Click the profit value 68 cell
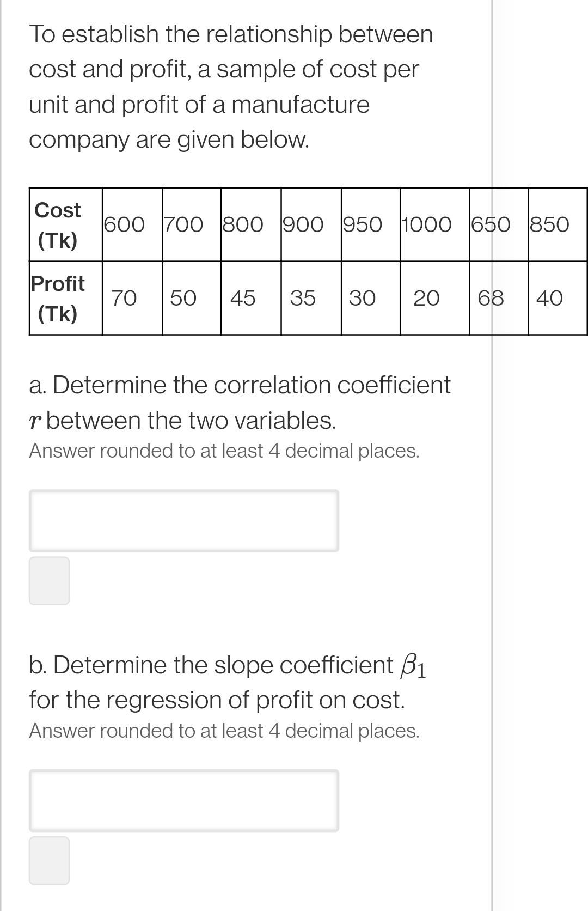Viewport: 588px width, 911px height. 499,298
